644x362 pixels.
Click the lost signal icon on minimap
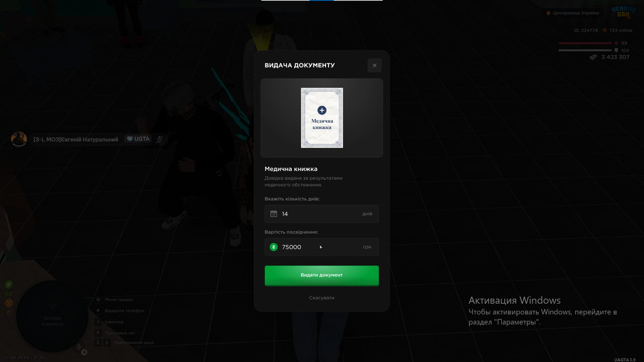tap(52, 307)
